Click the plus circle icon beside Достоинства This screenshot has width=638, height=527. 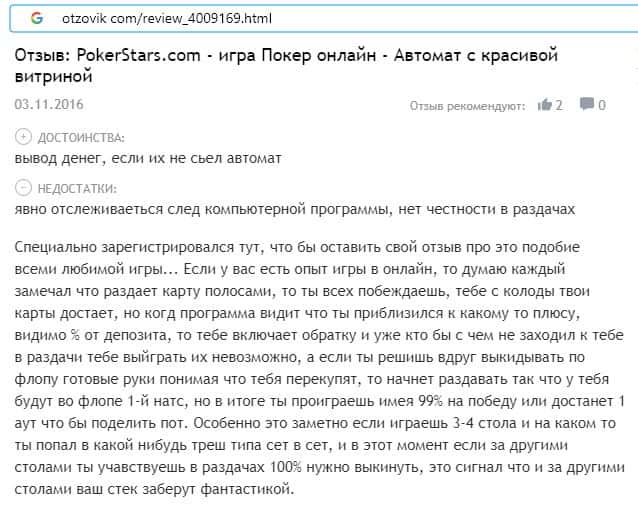click(23, 137)
